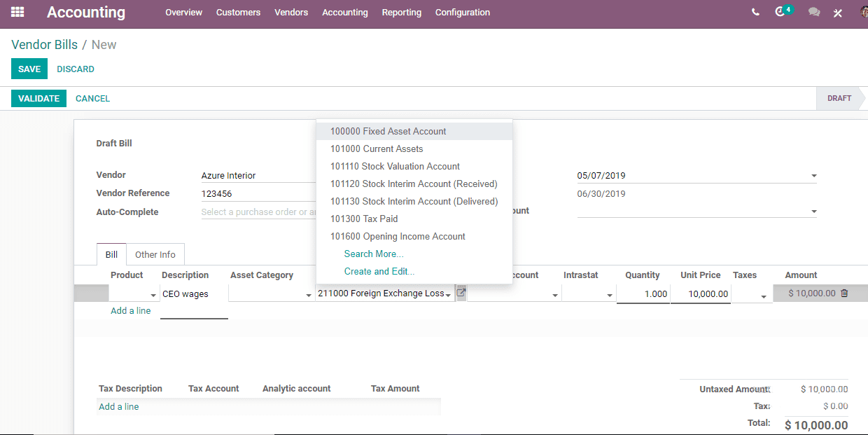Click the Discard button
Image resolution: width=868 pixels, height=435 pixels.
(x=76, y=69)
